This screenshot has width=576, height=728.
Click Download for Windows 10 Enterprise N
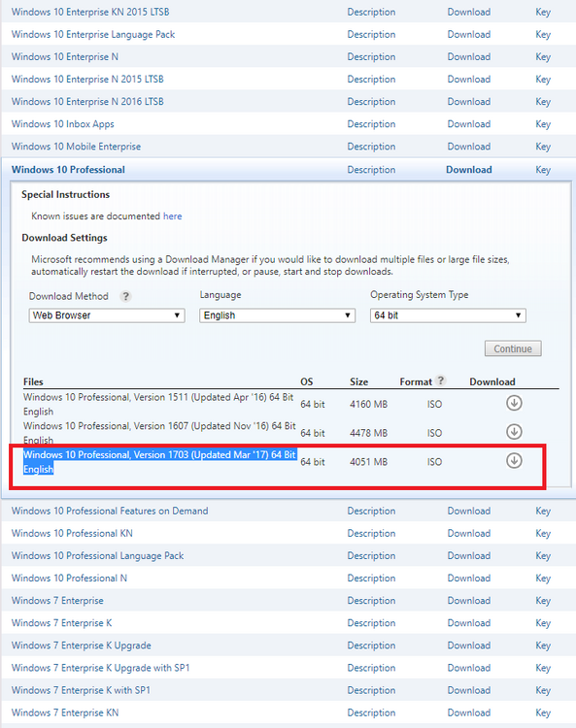[469, 57]
